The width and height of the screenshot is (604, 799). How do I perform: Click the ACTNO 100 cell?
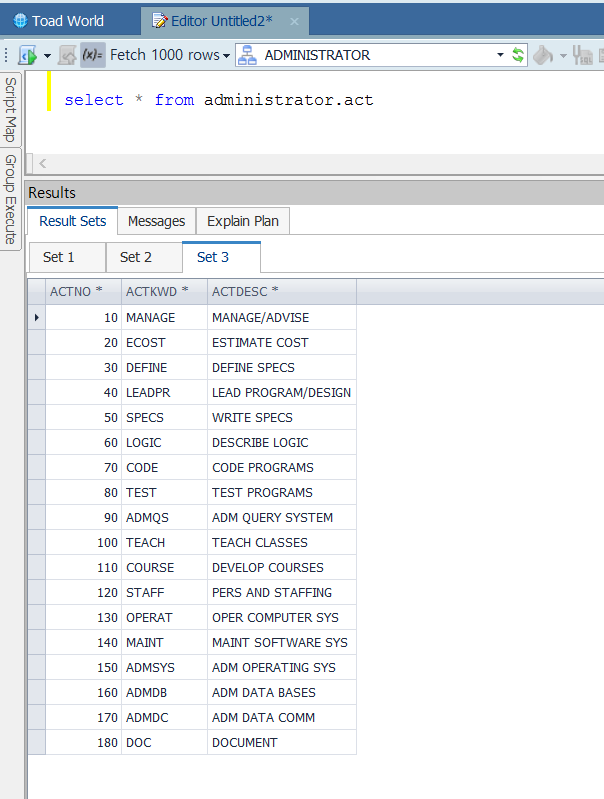pyautogui.click(x=84, y=542)
